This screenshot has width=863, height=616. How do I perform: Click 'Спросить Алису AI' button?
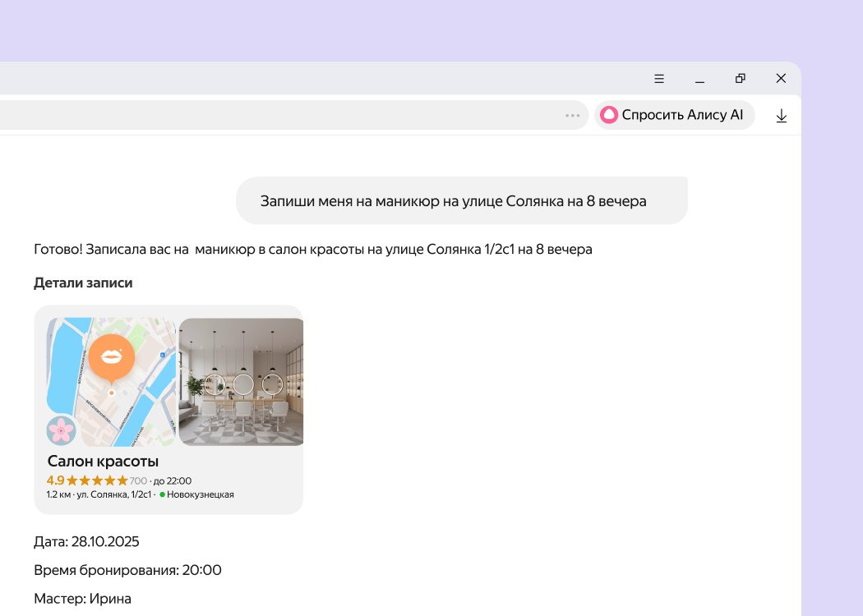[x=674, y=115]
